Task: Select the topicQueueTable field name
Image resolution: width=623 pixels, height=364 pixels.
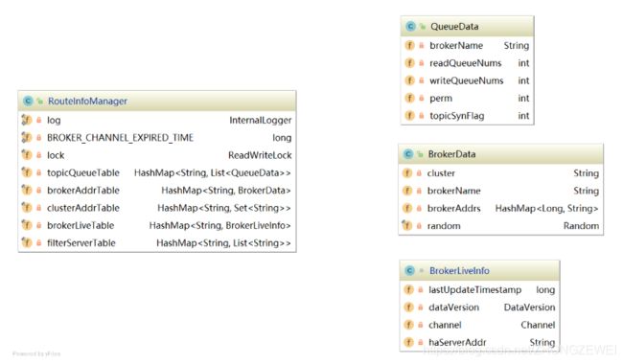Action: click(83, 172)
